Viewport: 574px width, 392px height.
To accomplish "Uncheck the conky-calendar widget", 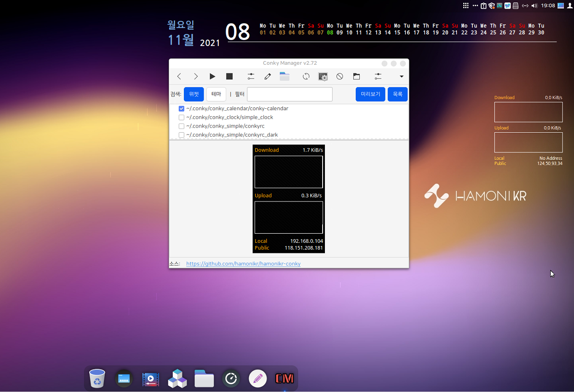I will tap(182, 108).
